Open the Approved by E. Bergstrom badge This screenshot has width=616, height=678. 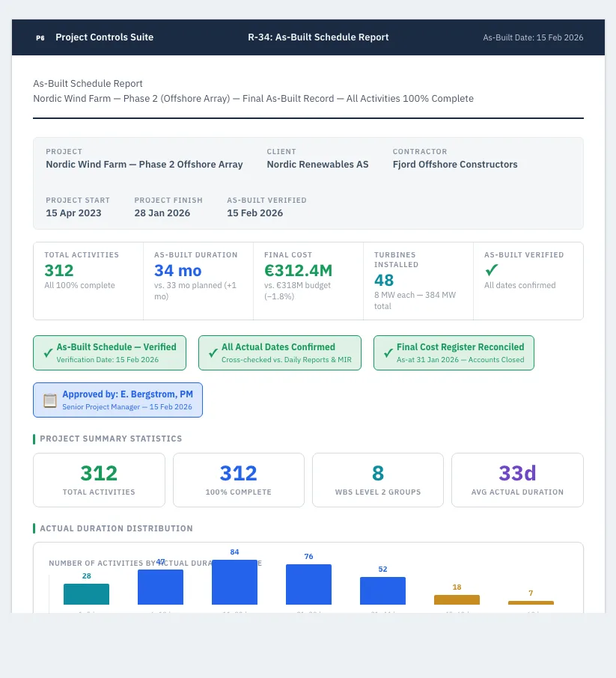click(x=118, y=400)
